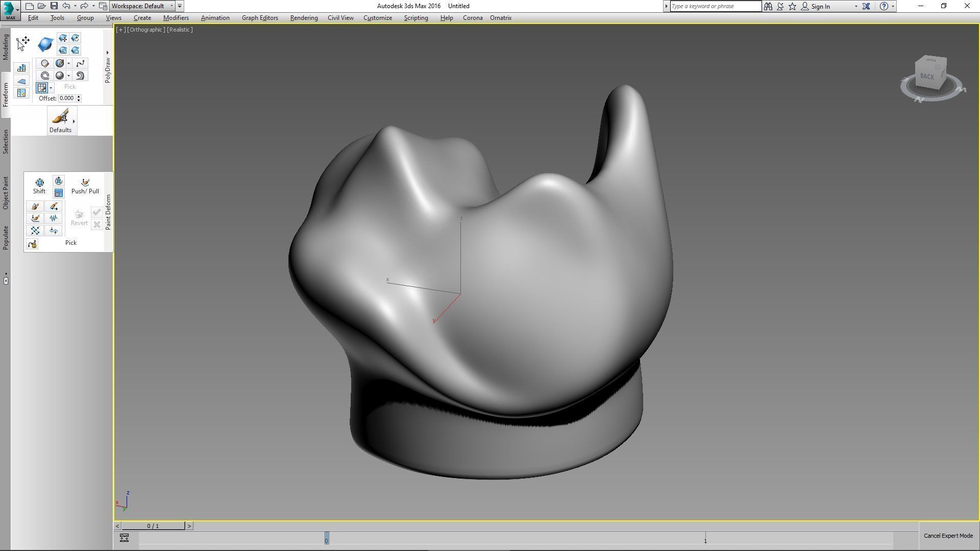Screen dimensions: 980x551
Task: Click the PolyDraw Conform blue shape icon
Action: tap(45, 44)
